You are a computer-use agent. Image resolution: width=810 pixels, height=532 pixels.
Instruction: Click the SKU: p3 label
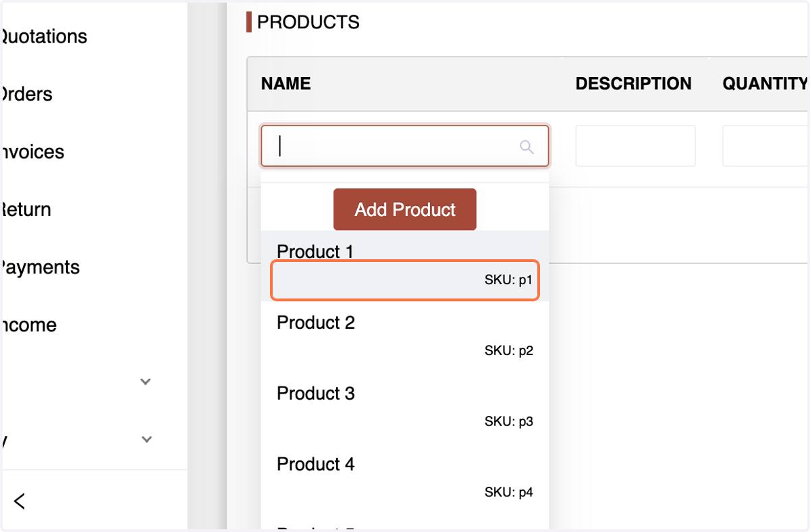click(x=509, y=422)
